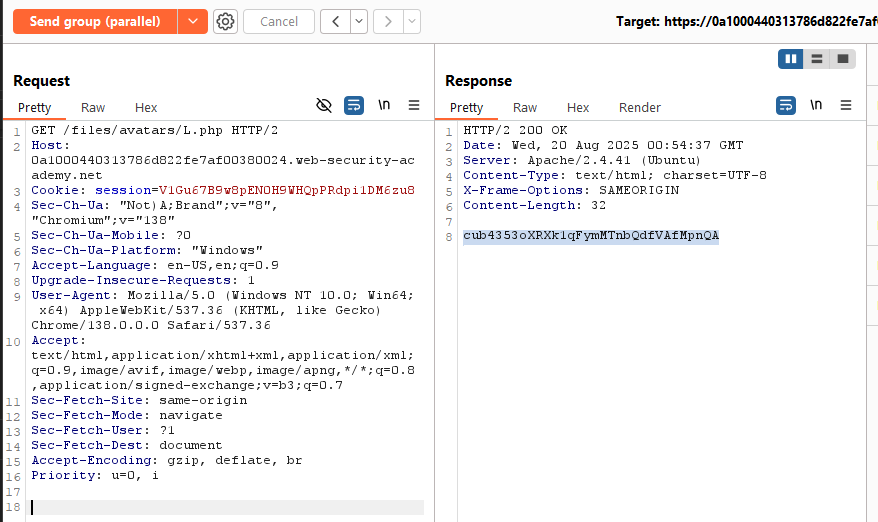Toggle line wrap icon in Request panel
This screenshot has height=522, width=878.
tap(353, 105)
